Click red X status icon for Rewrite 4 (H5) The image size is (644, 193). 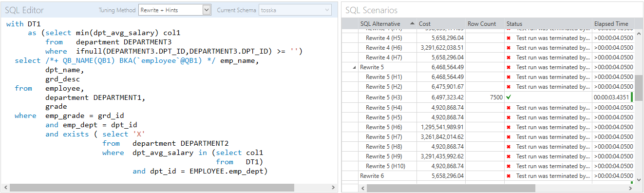[509, 38]
